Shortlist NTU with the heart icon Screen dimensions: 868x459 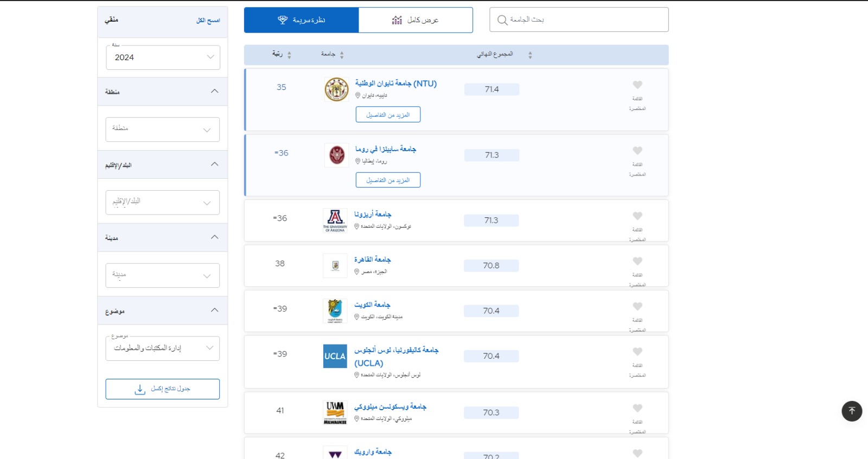tap(637, 85)
